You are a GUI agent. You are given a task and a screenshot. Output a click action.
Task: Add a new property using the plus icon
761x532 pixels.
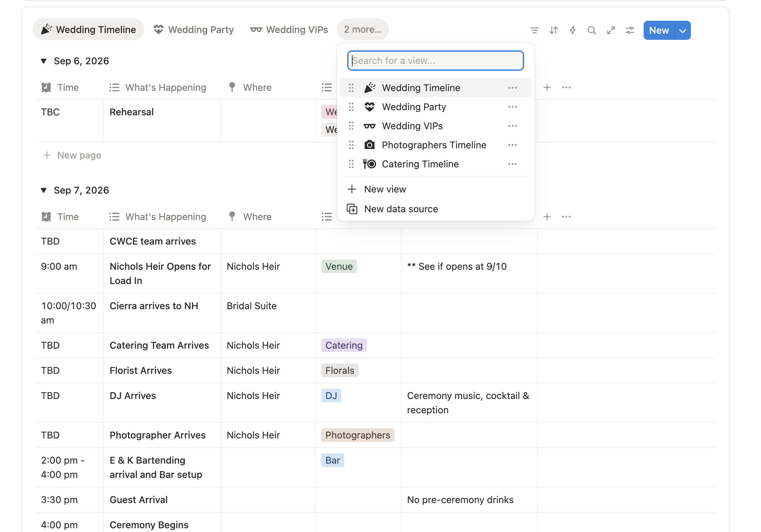tap(547, 87)
